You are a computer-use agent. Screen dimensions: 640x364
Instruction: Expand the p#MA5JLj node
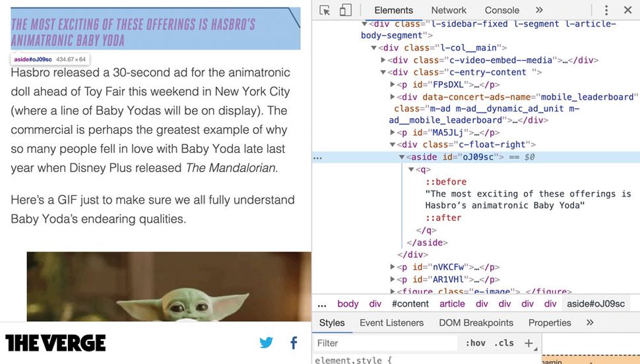click(x=393, y=133)
